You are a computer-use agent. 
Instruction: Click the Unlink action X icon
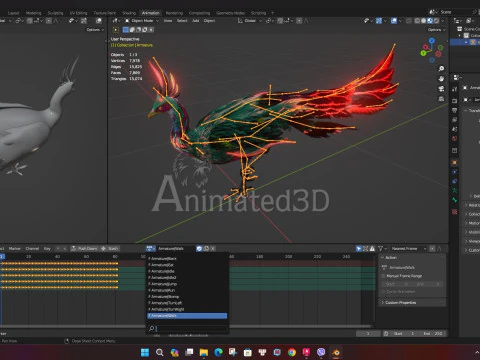(213, 248)
